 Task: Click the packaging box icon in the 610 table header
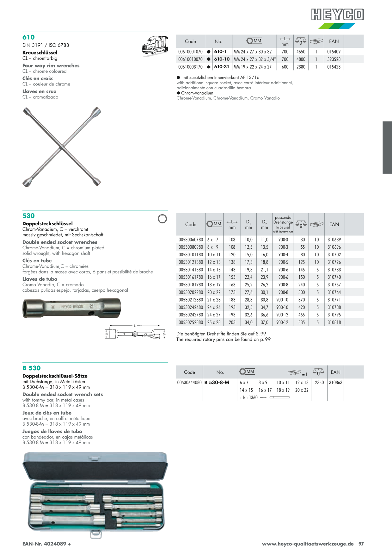click(x=316, y=41)
